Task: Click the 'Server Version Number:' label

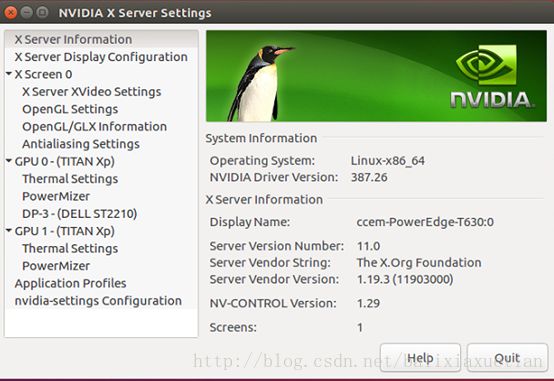Action: point(277,246)
